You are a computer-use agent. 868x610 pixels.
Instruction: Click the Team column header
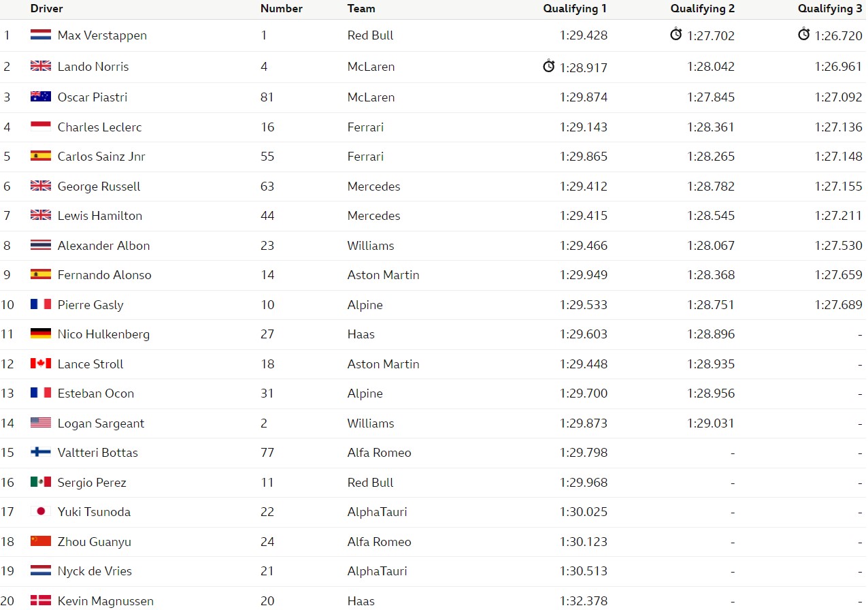[361, 9]
